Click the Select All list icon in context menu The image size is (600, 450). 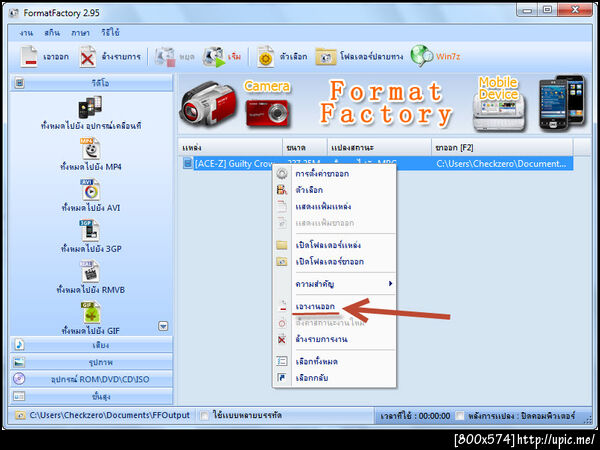coord(282,361)
